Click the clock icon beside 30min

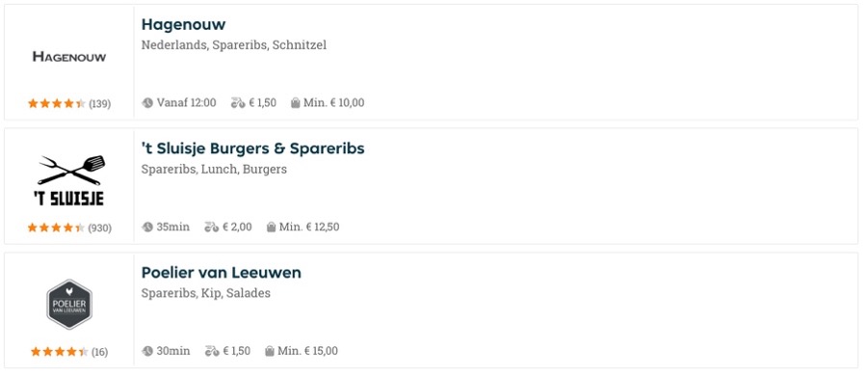(147, 352)
